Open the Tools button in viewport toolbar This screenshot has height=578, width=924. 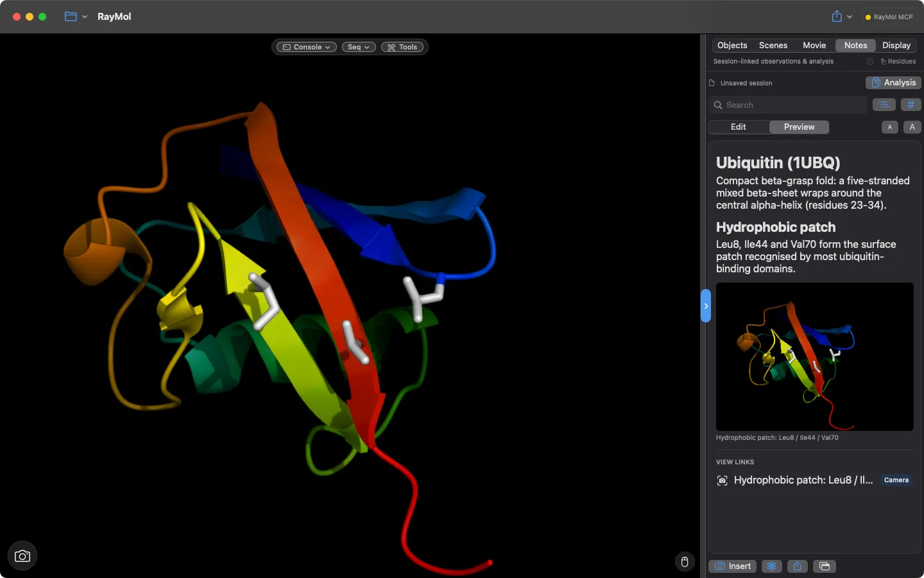(402, 47)
